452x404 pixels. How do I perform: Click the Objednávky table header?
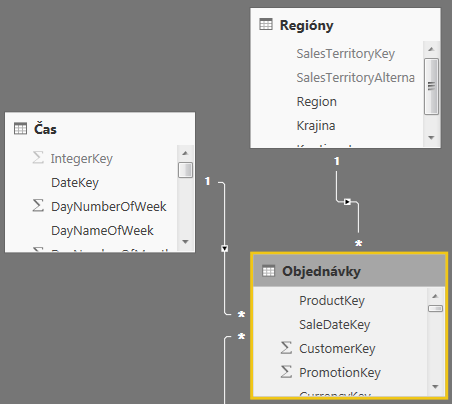point(349,271)
